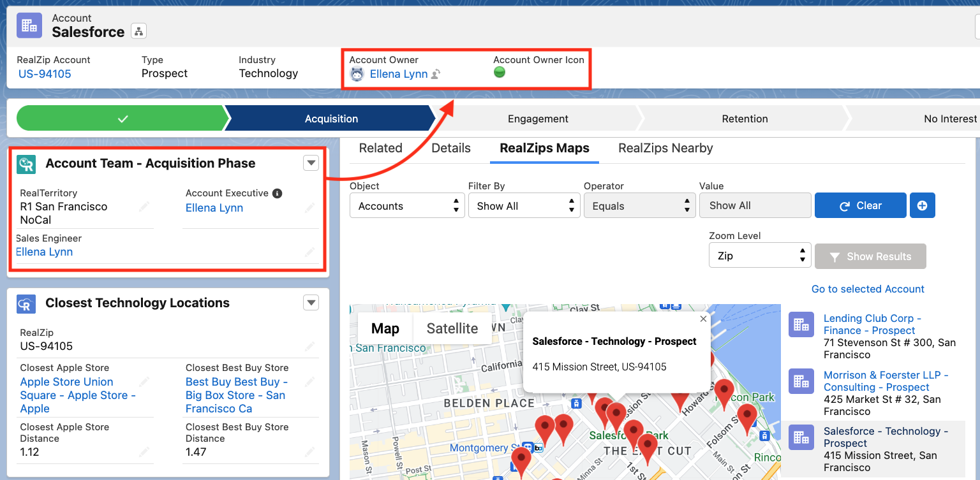Switch map to Map view

[x=385, y=328]
